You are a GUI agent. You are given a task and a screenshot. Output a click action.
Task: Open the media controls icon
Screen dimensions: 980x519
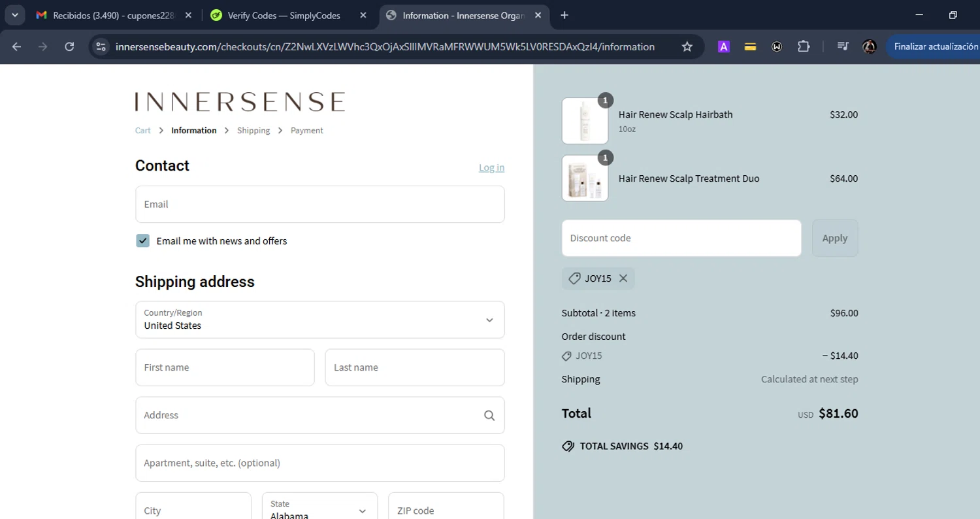click(x=843, y=46)
